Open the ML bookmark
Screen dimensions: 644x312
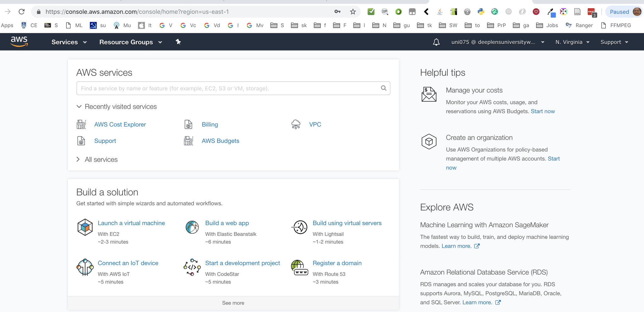coord(74,25)
